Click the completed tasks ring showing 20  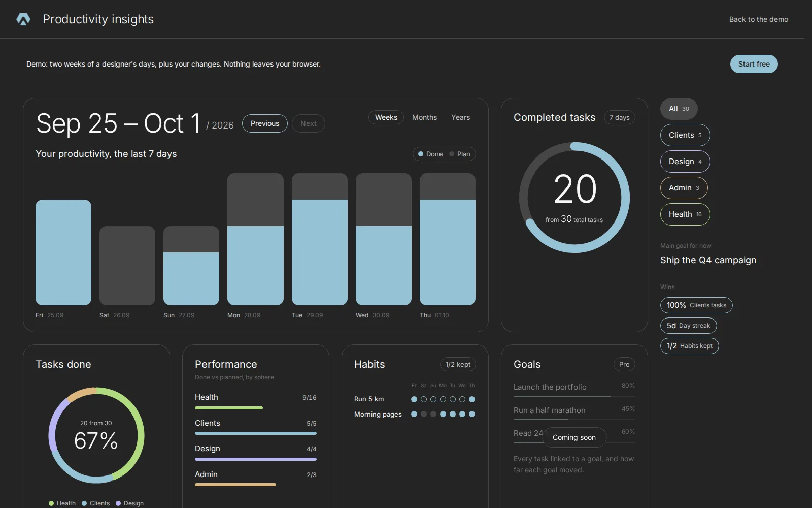pos(574,198)
